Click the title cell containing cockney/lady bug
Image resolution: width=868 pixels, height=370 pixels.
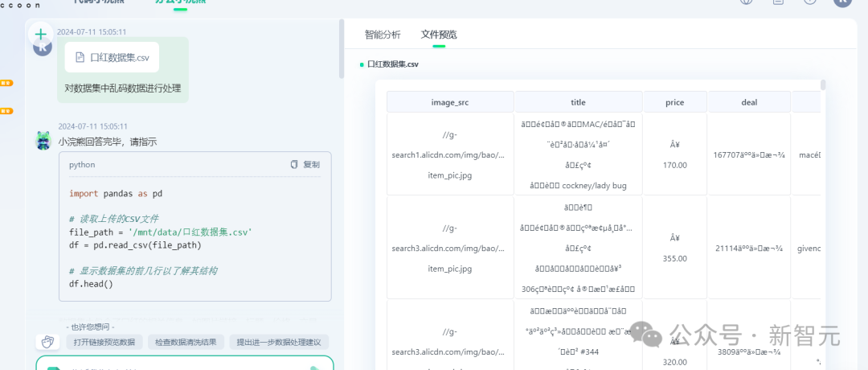(x=579, y=154)
